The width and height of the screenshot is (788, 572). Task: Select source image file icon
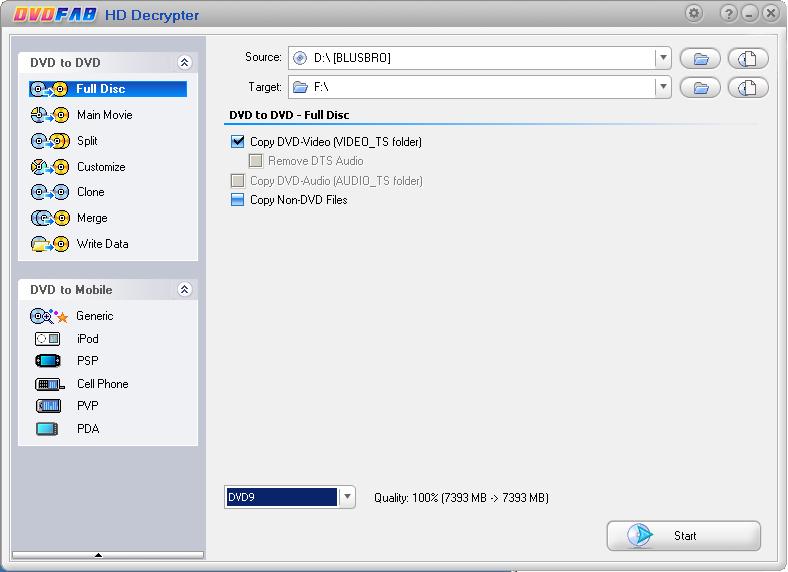(748, 59)
